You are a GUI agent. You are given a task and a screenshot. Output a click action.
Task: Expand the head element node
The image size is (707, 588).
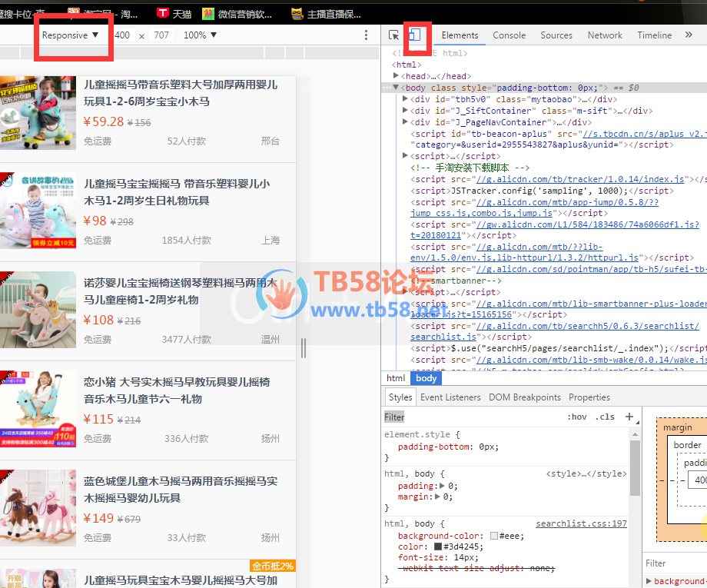pos(396,76)
